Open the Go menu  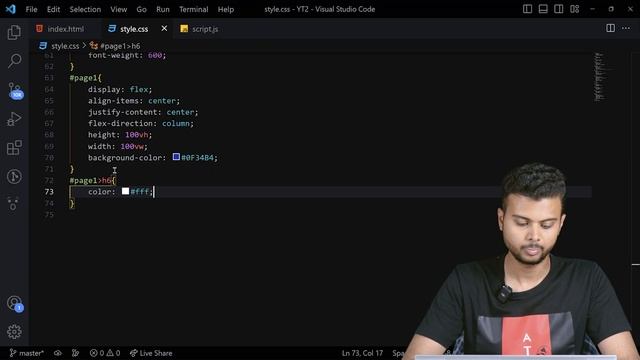141,9
